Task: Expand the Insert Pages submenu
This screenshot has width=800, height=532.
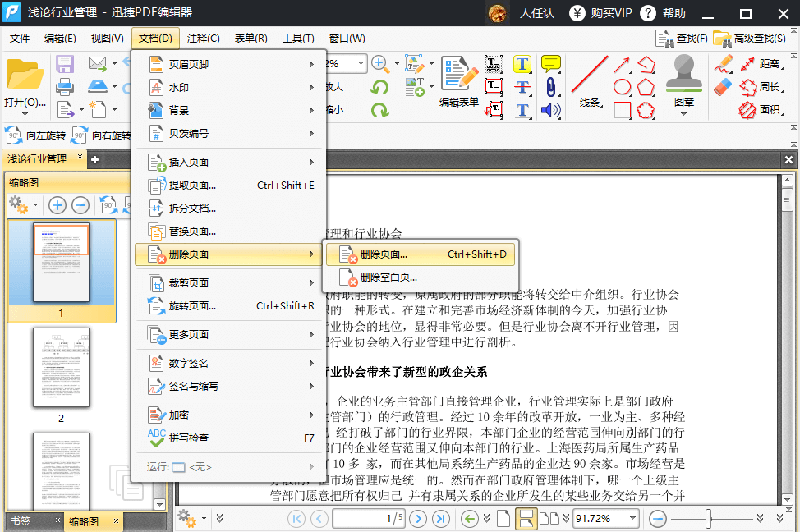Action: (230, 162)
